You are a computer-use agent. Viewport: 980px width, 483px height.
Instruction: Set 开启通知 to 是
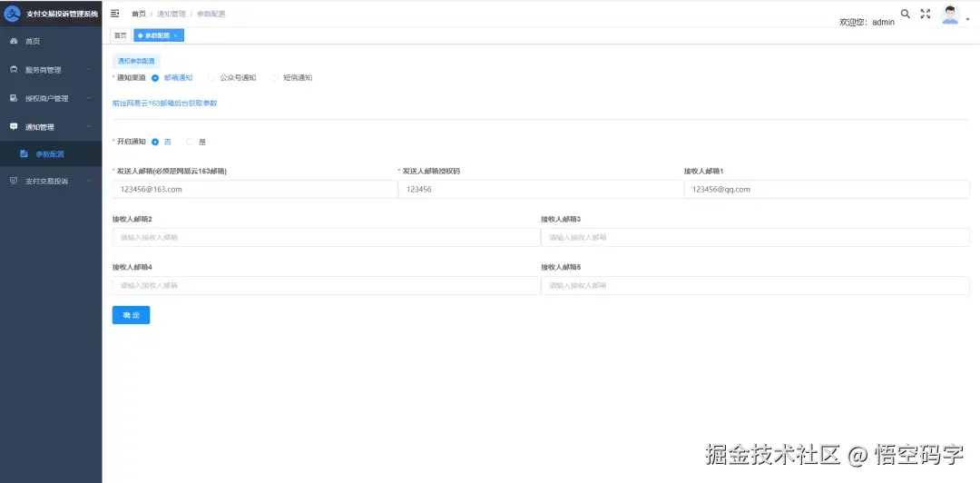point(196,142)
